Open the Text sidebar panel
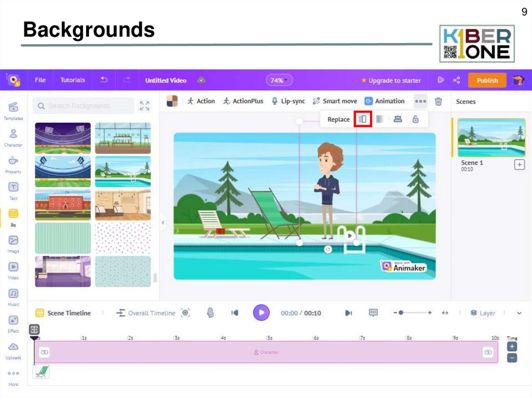The image size is (532, 398). [13, 191]
